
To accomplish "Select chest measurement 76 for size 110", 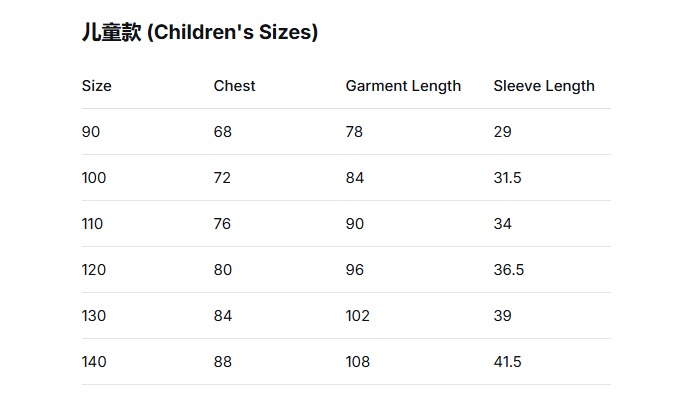I will coord(222,224).
